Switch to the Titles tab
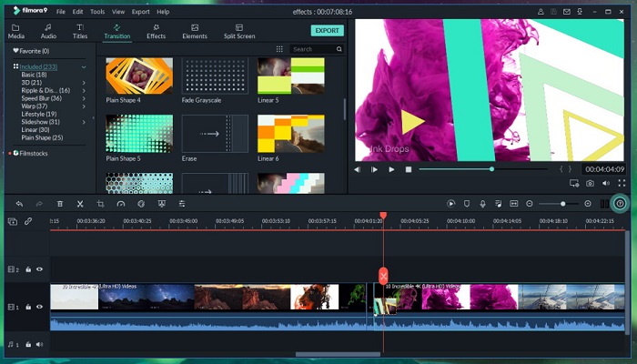Image resolution: width=637 pixels, height=364 pixels. [x=80, y=31]
